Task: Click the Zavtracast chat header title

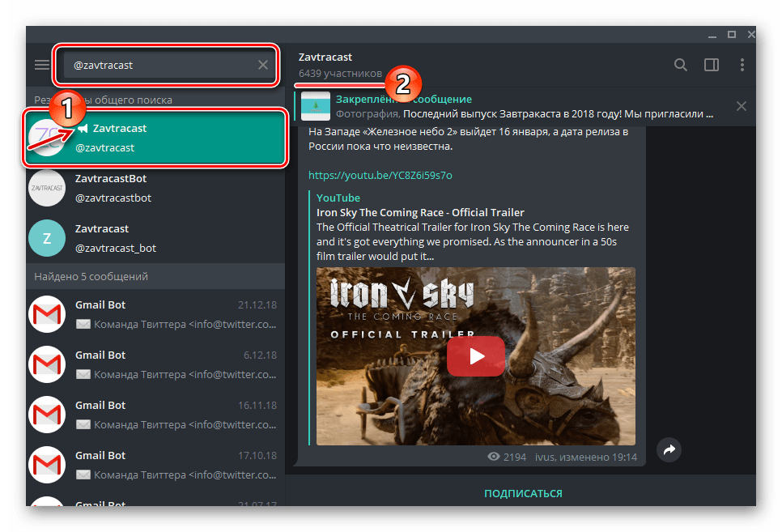Action: coord(325,57)
